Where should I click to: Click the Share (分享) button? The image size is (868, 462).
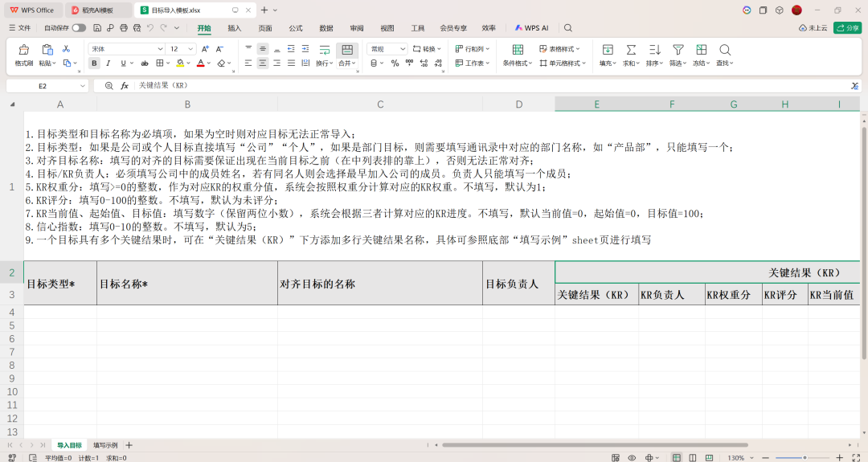tap(848, 27)
